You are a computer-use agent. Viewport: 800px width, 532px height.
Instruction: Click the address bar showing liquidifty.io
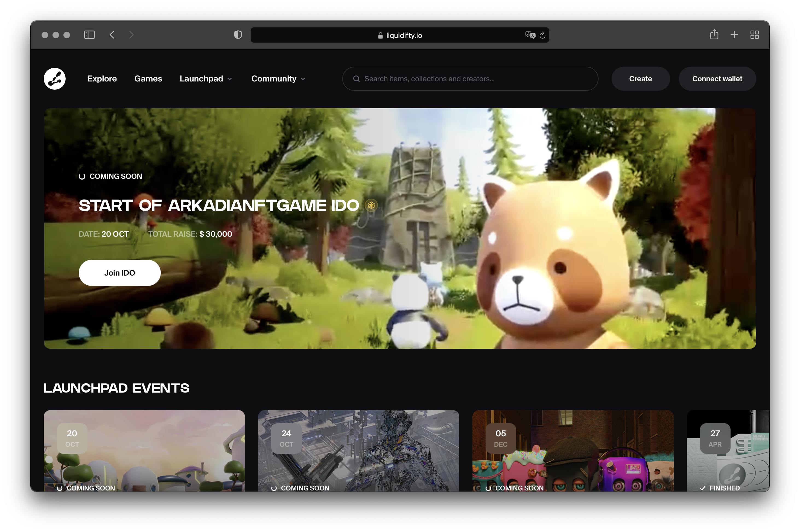click(400, 35)
